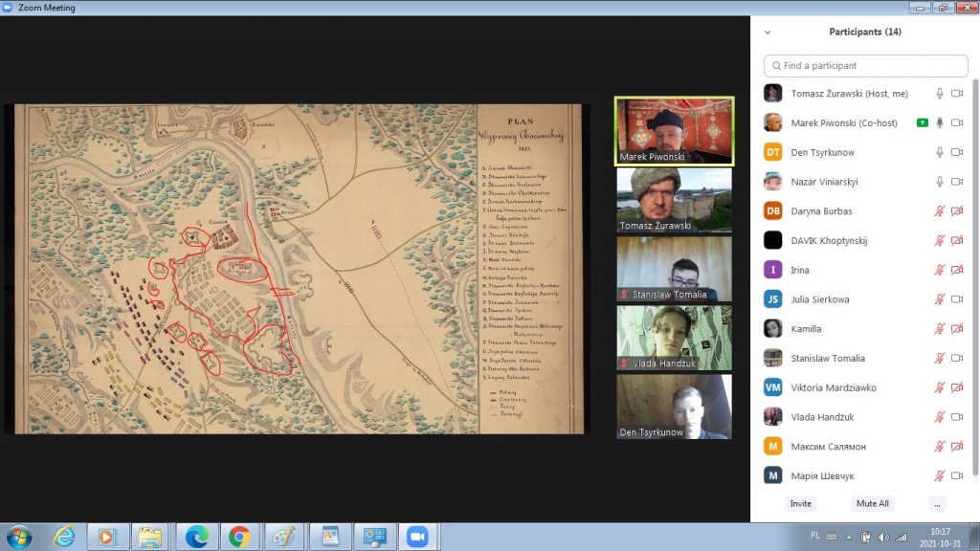Image resolution: width=980 pixels, height=551 pixels.
Task: Click Den Tsyrkunow's video camera icon
Action: click(956, 152)
